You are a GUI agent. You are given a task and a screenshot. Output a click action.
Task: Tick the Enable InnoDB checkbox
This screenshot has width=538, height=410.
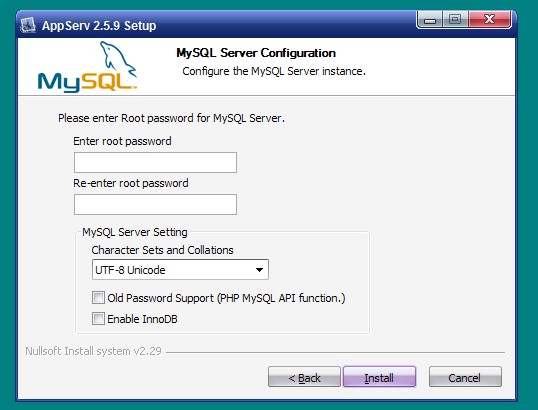pos(98,318)
